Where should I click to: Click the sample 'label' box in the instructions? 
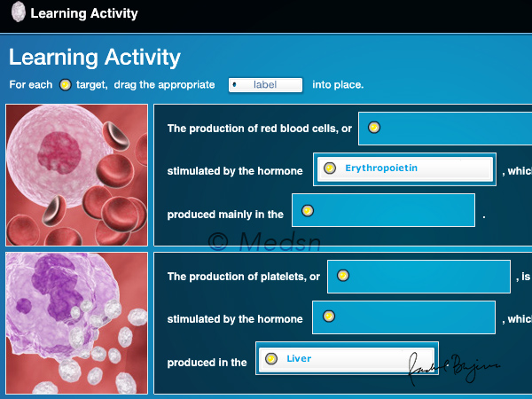(x=265, y=85)
